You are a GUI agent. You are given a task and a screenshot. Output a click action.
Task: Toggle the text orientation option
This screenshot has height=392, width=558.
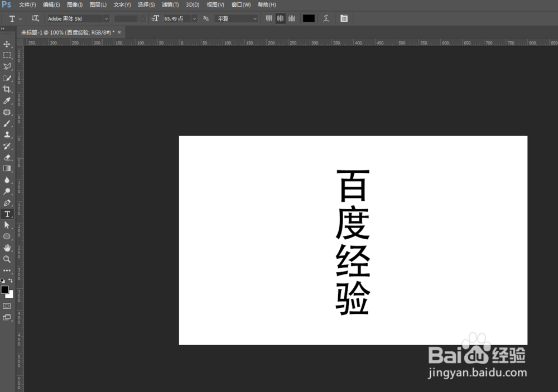pyautogui.click(x=35, y=18)
